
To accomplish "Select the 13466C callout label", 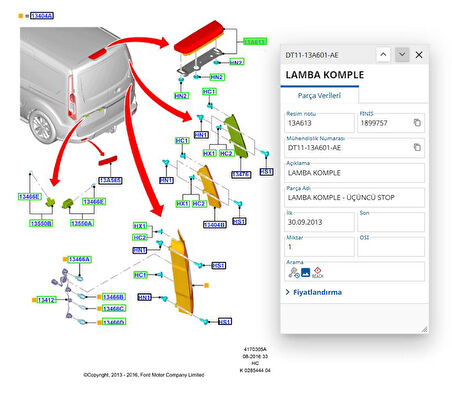I will (x=114, y=309).
